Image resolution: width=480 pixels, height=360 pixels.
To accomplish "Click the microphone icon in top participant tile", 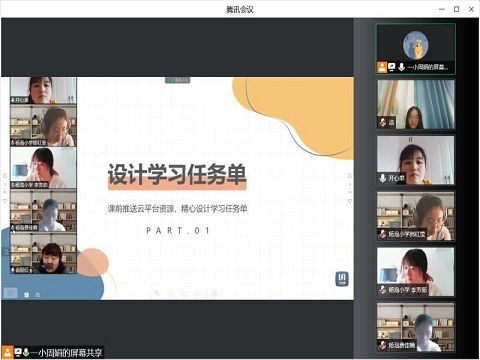I will pyautogui.click(x=402, y=67).
